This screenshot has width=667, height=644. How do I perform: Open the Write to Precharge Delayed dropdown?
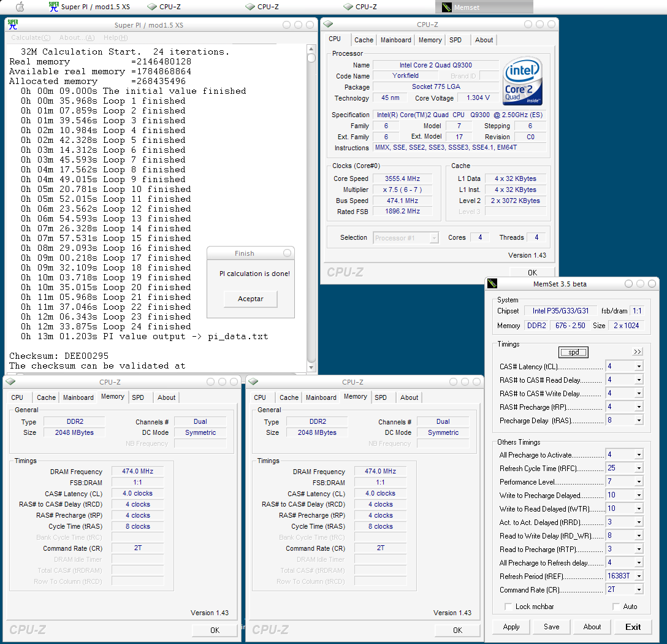(639, 495)
